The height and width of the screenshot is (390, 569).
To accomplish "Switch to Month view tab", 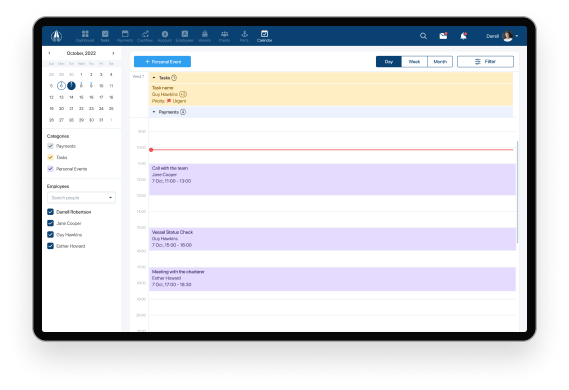I will pyautogui.click(x=440, y=62).
